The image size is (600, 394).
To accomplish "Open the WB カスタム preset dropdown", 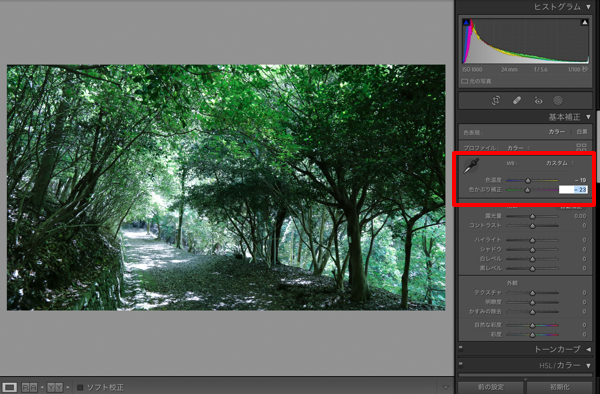I will pos(560,163).
